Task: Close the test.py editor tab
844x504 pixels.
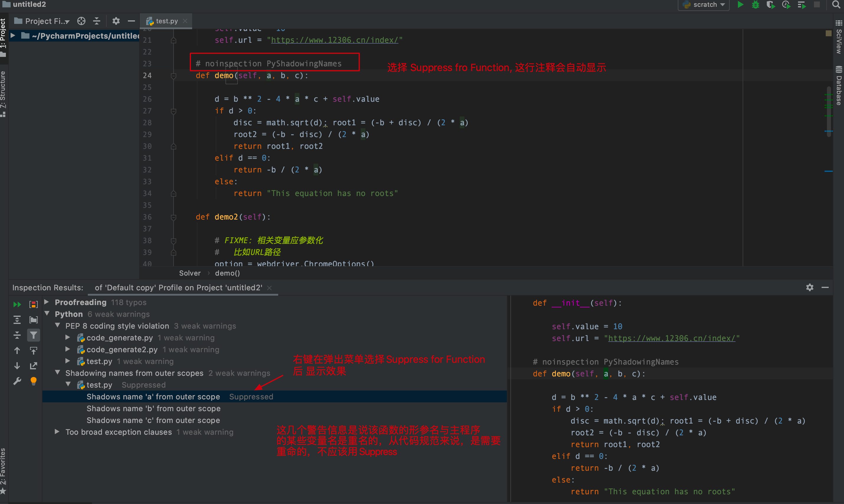Action: pos(185,21)
